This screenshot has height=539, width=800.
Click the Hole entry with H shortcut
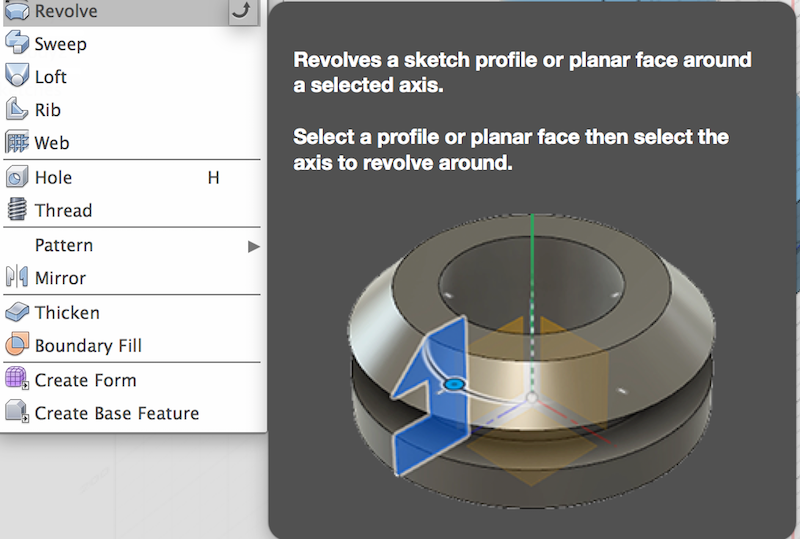pos(132,178)
